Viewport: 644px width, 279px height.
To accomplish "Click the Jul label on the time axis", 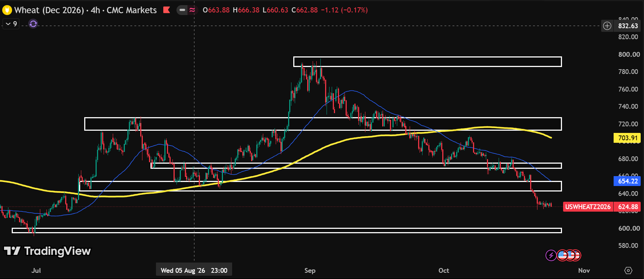I will click(x=36, y=271).
